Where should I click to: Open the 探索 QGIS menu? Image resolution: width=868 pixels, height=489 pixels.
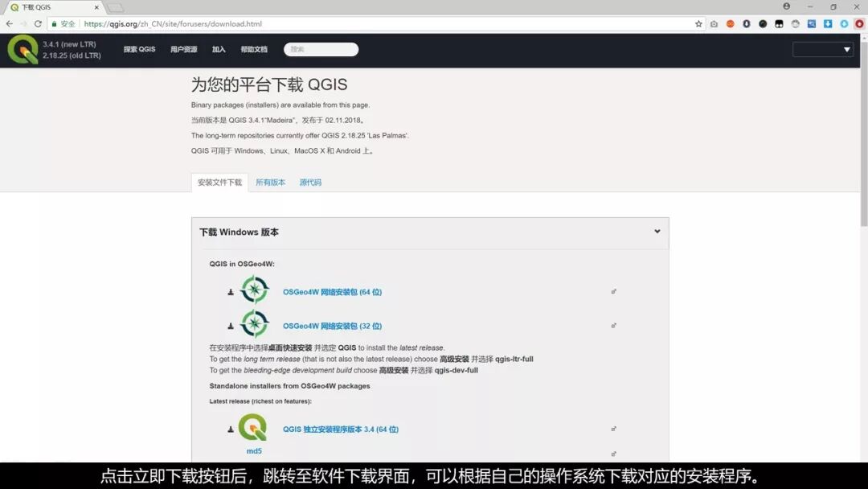click(140, 49)
